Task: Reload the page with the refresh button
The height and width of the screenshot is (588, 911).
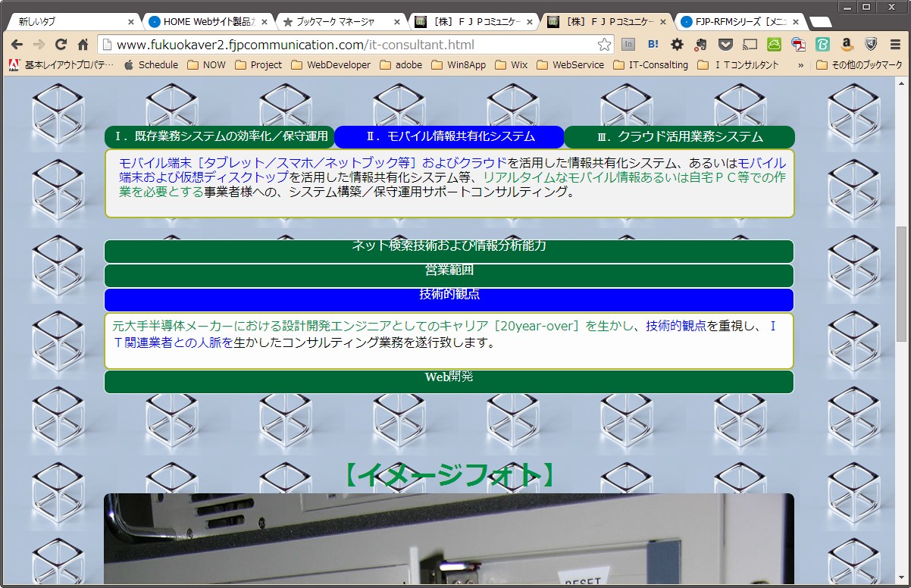Action: point(61,45)
